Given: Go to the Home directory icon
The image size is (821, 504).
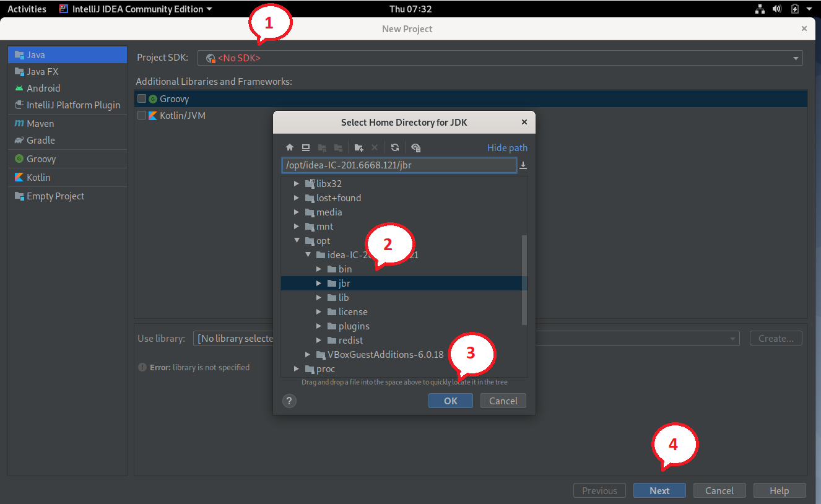Looking at the screenshot, I should click(x=289, y=147).
